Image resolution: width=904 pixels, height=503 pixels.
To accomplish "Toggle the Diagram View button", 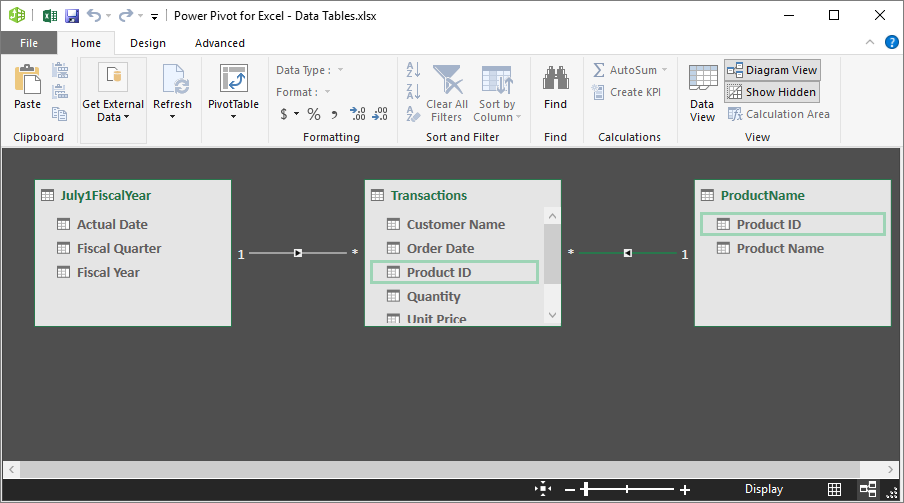I will tap(772, 70).
